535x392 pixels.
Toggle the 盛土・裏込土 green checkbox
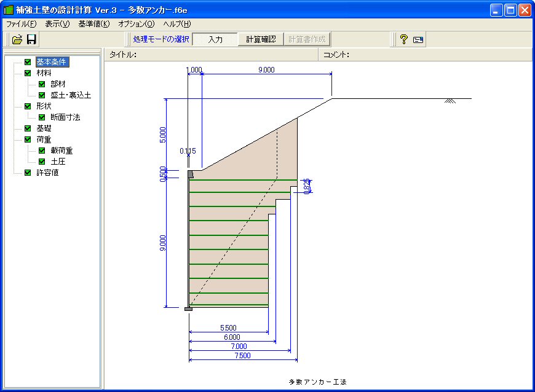(x=42, y=95)
